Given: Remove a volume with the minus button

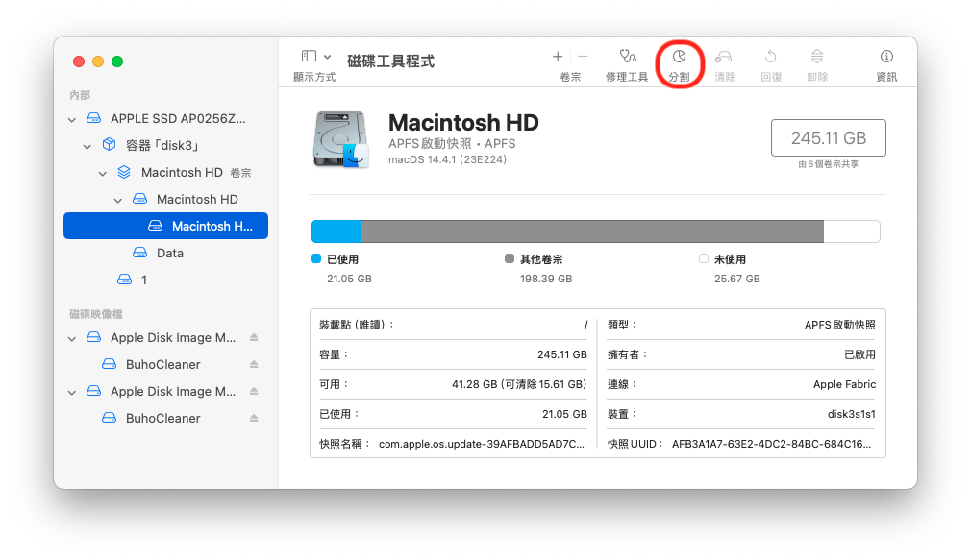Looking at the screenshot, I should pos(583,57).
